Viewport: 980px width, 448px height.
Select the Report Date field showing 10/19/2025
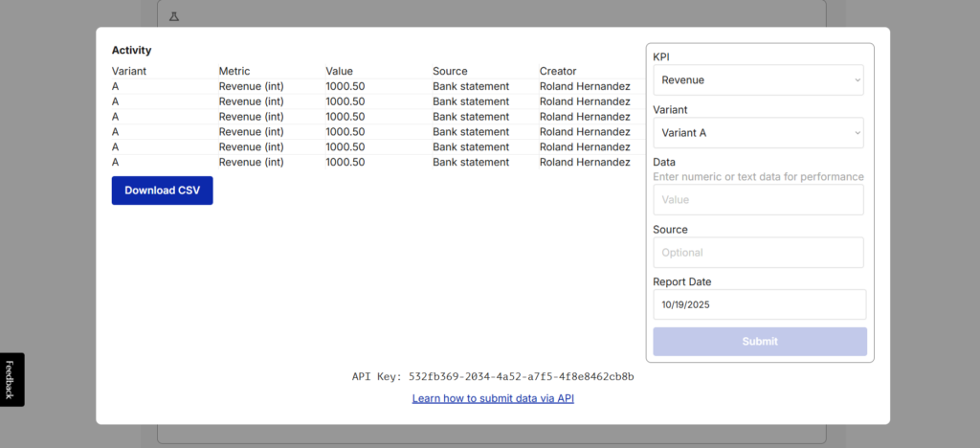(x=758, y=304)
